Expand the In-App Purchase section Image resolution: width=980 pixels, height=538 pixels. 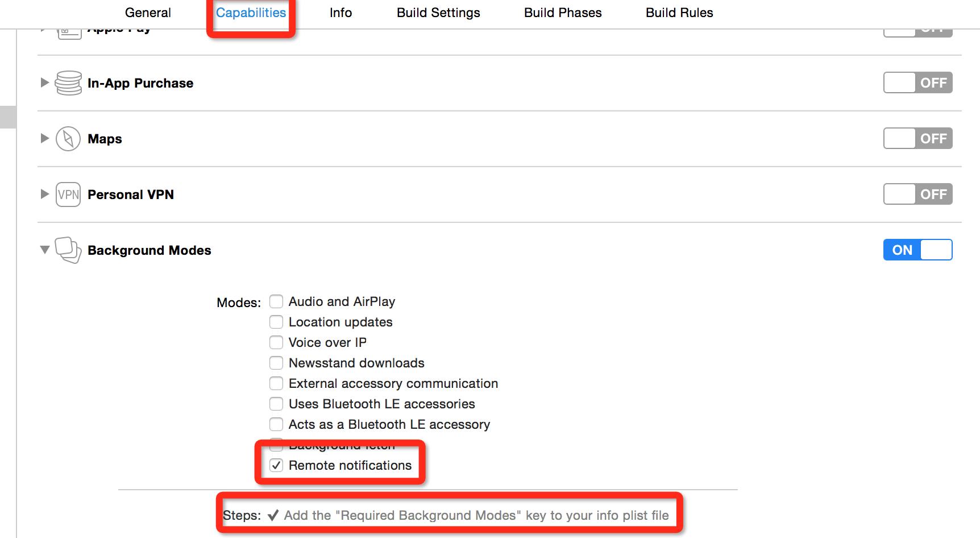(x=45, y=83)
